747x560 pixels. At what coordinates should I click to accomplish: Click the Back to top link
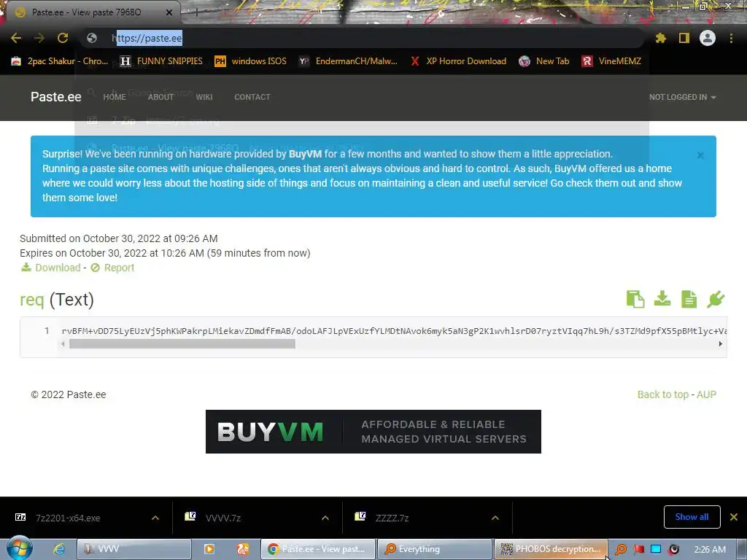click(x=662, y=394)
